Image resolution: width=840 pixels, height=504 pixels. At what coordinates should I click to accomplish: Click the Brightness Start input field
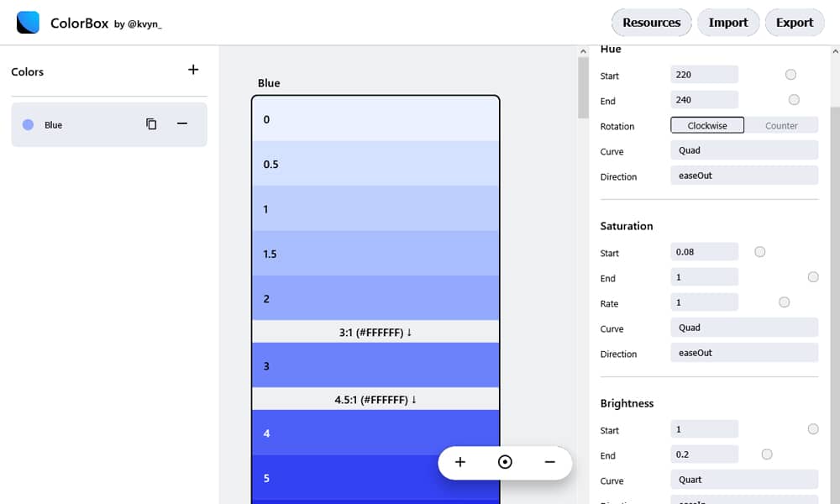click(705, 429)
